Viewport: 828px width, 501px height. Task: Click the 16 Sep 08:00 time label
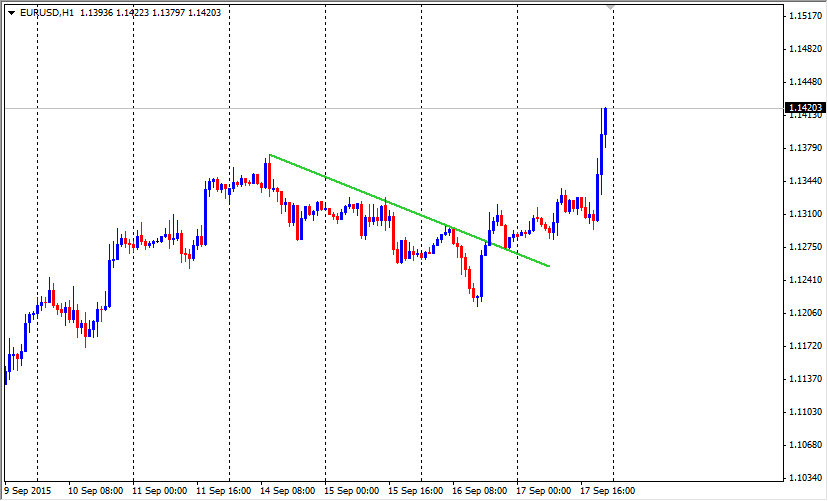pos(479,490)
